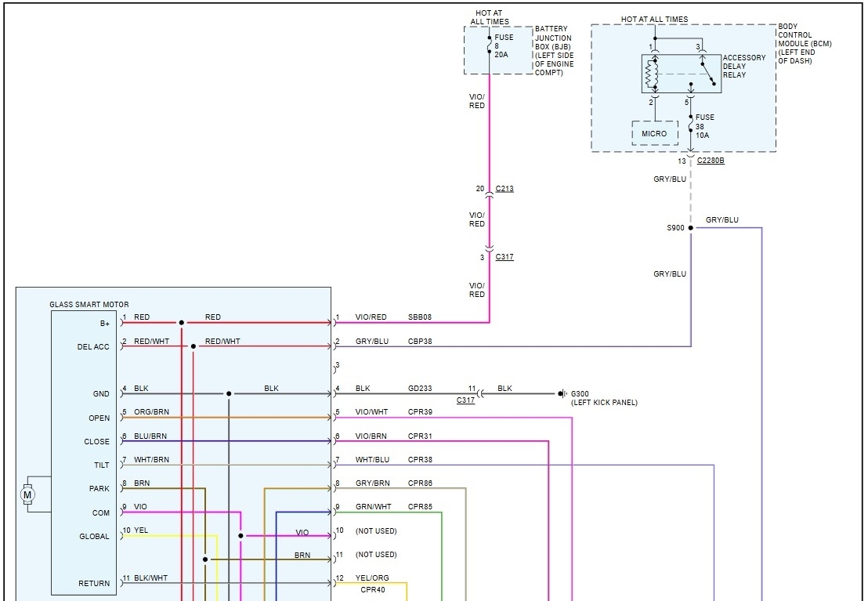Image resolution: width=868 pixels, height=601 pixels.
Task: Click the motor M circle symbol
Action: pyautogui.click(x=28, y=494)
